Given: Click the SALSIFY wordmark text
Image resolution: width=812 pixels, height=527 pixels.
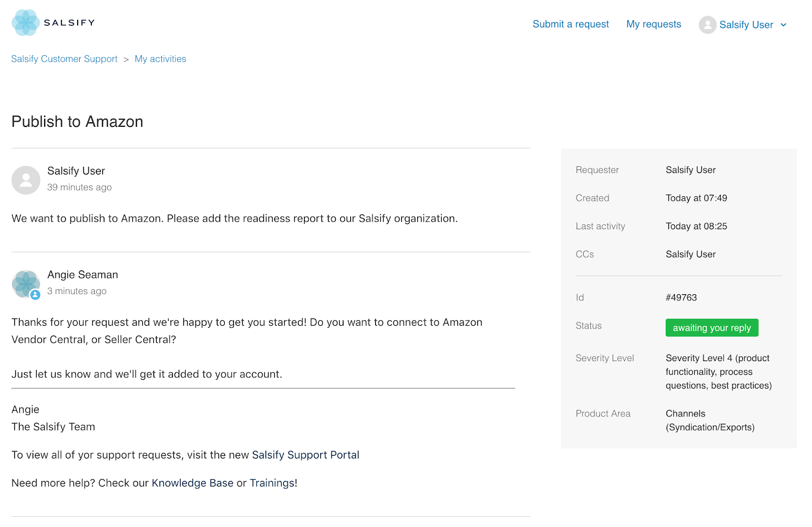Looking at the screenshot, I should (70, 23).
